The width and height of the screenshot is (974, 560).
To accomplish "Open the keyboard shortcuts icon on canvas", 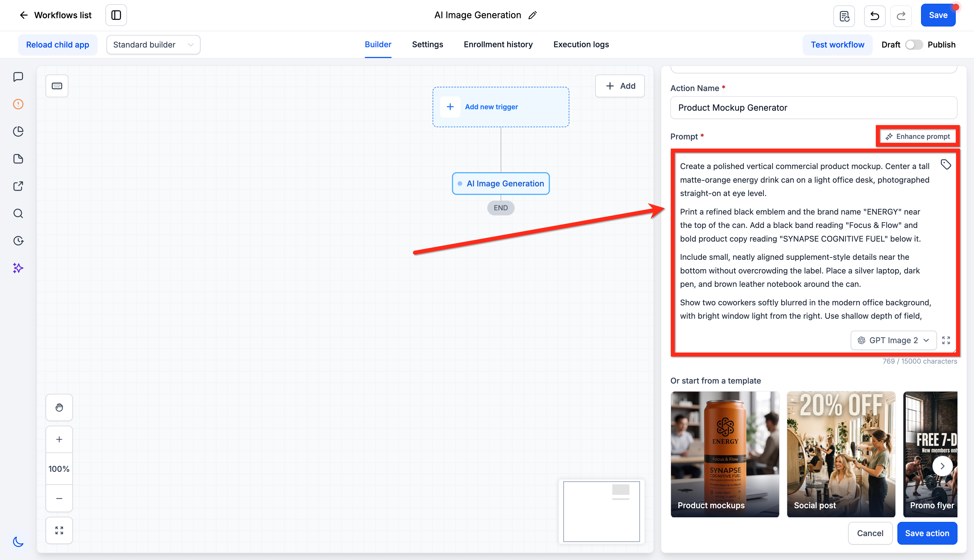I will pyautogui.click(x=57, y=86).
